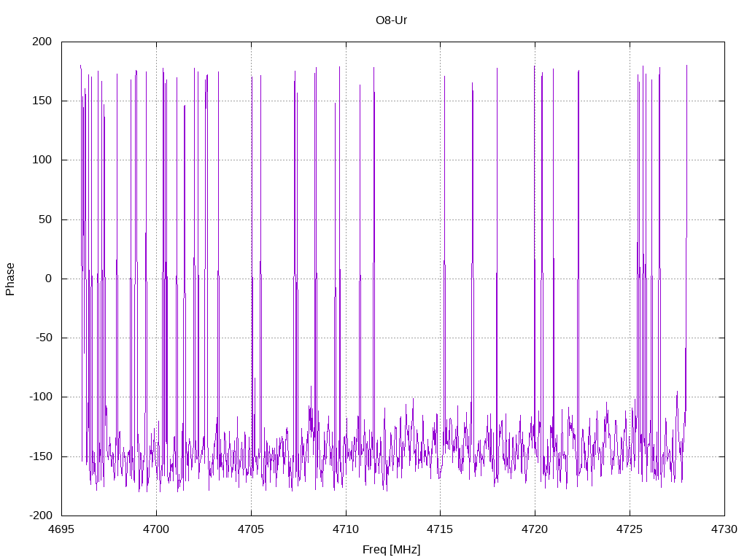Click the Freq [MHz] x-axis label
Screen dimensions: 747x560
pyautogui.click(x=391, y=550)
